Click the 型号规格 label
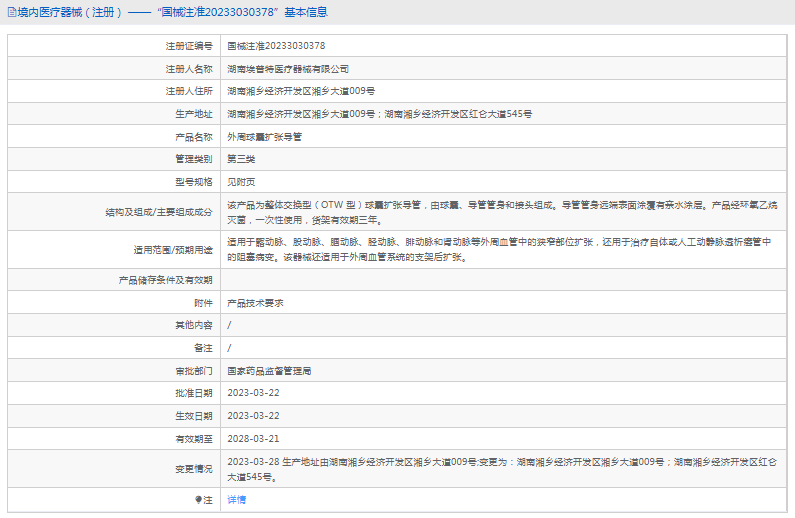Viewport: 795px width, 518px height. point(194,182)
